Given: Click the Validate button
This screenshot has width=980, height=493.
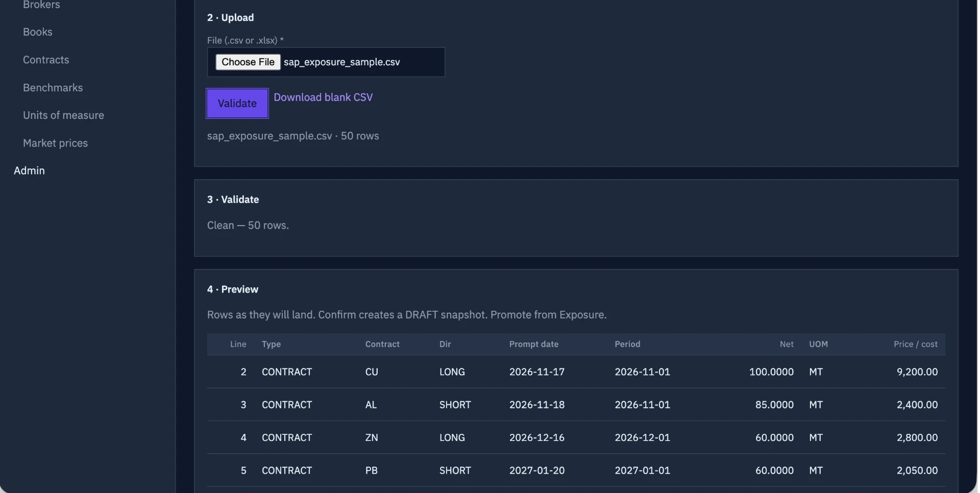Looking at the screenshot, I should point(237,103).
